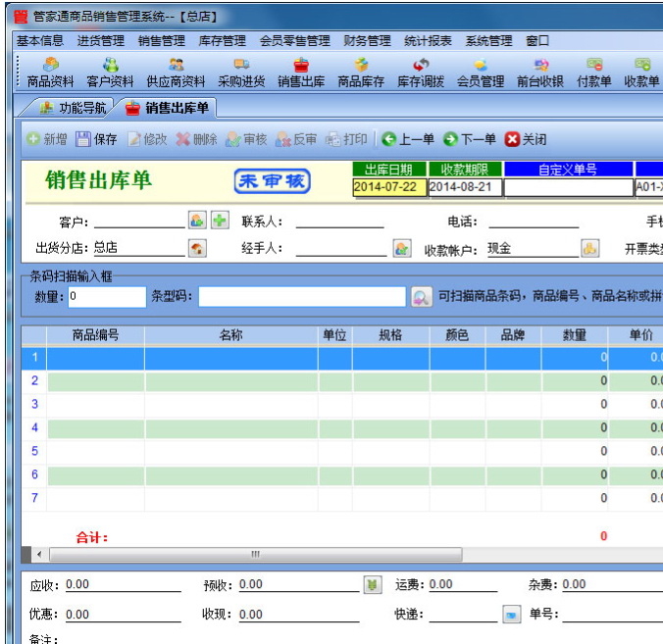Image resolution: width=663 pixels, height=644 pixels.
Task: Open 客户资料 toolbar icon
Action: tap(110, 73)
